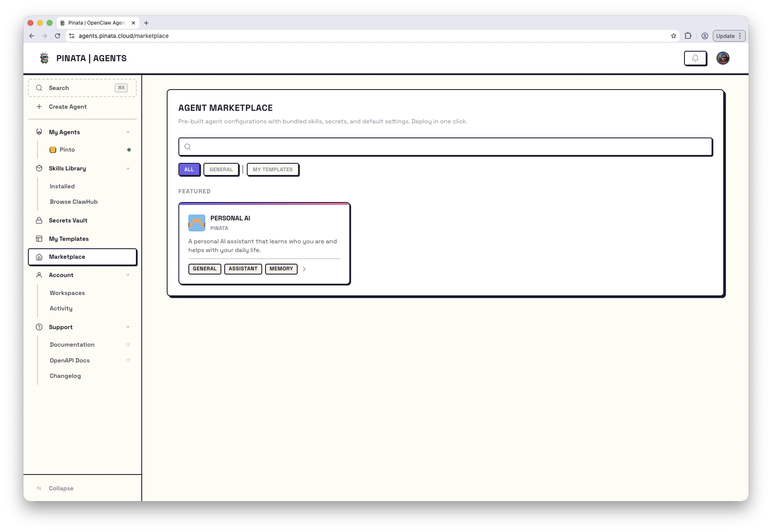Click the external link icon beside Documentation

coord(128,345)
